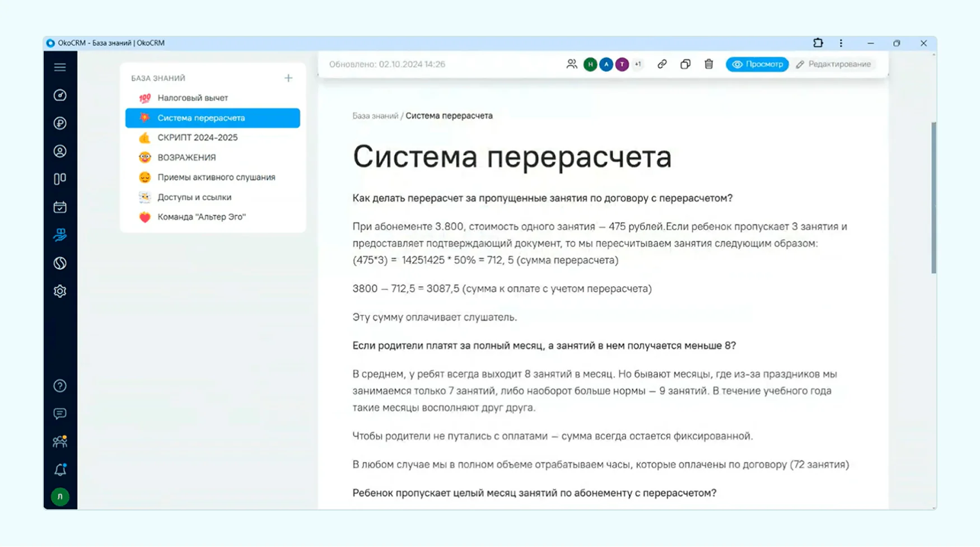
Task: Open the team users icon in sidebar
Action: 60,442
